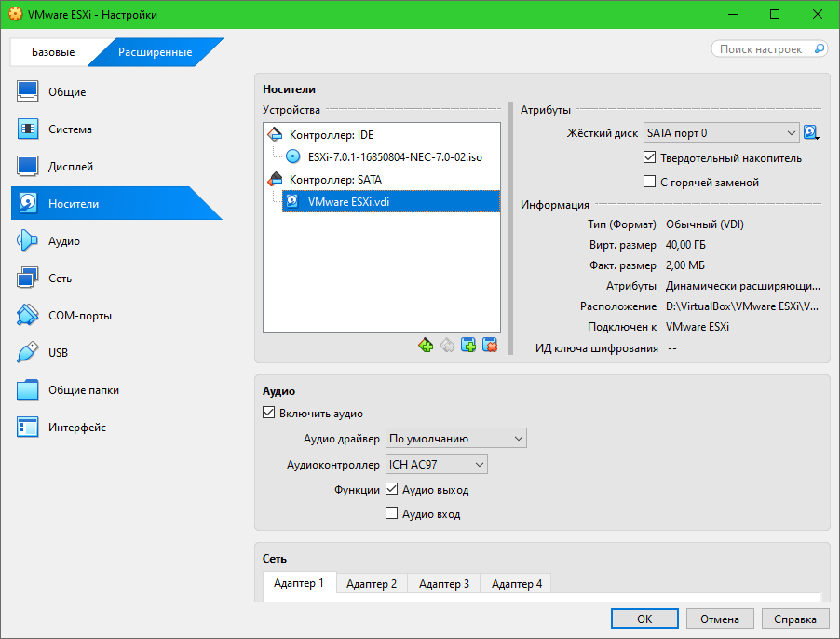Open the Система settings section
This screenshot has width=840, height=639.
point(70,129)
